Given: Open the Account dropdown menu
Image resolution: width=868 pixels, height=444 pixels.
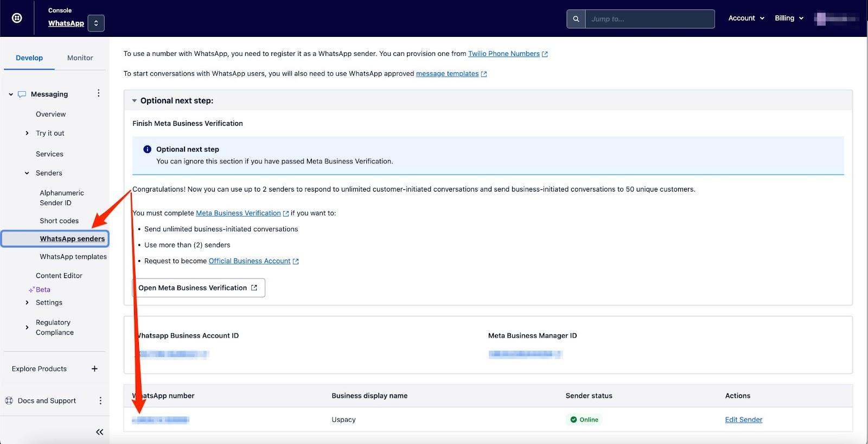Looking at the screenshot, I should tap(746, 18).
